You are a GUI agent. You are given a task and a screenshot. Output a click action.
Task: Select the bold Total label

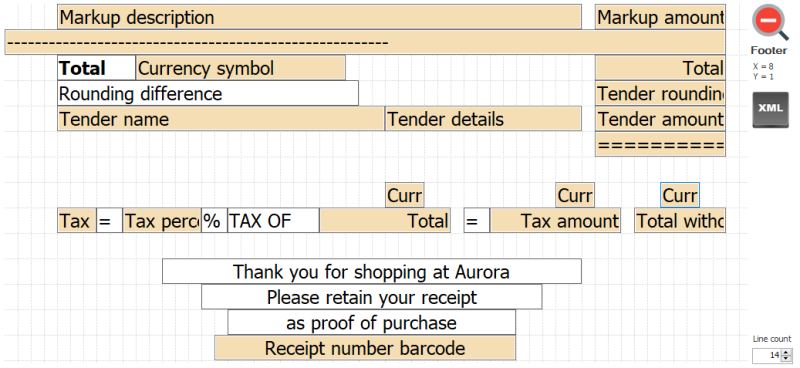click(x=96, y=68)
